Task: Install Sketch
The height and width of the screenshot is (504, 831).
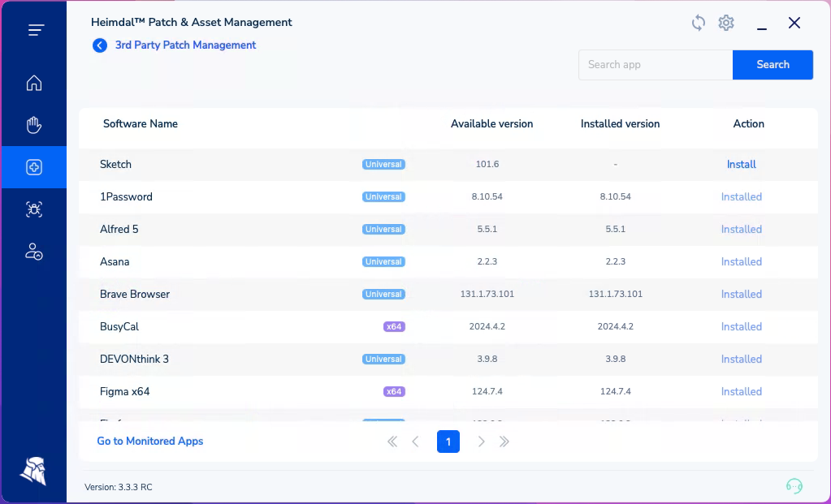Action: pos(741,164)
